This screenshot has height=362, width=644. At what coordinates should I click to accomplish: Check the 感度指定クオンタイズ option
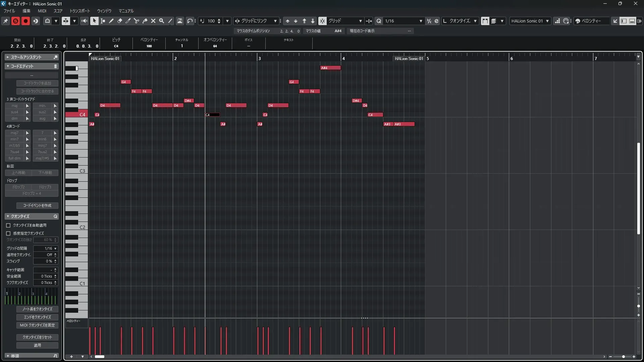coord(8,233)
